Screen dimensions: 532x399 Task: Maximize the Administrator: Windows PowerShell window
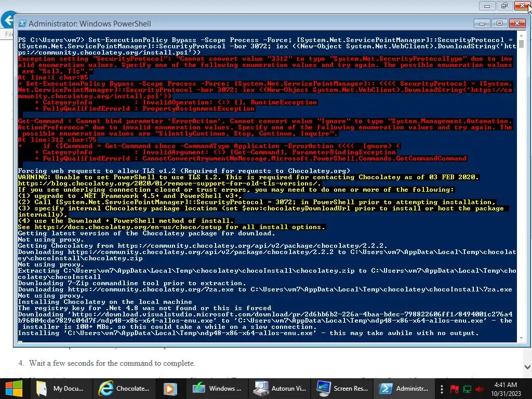[x=499, y=23]
